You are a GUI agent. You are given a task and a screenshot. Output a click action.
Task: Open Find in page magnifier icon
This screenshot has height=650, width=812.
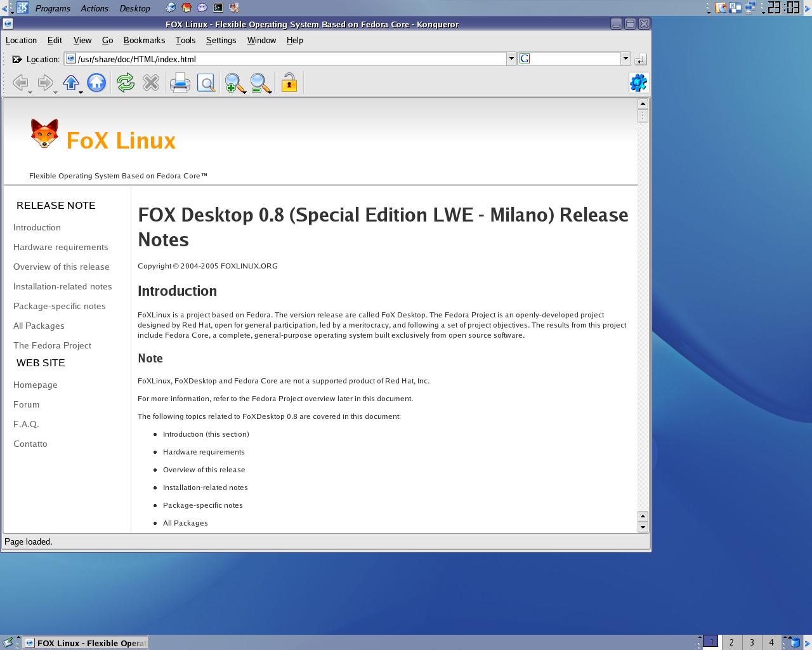(x=206, y=83)
